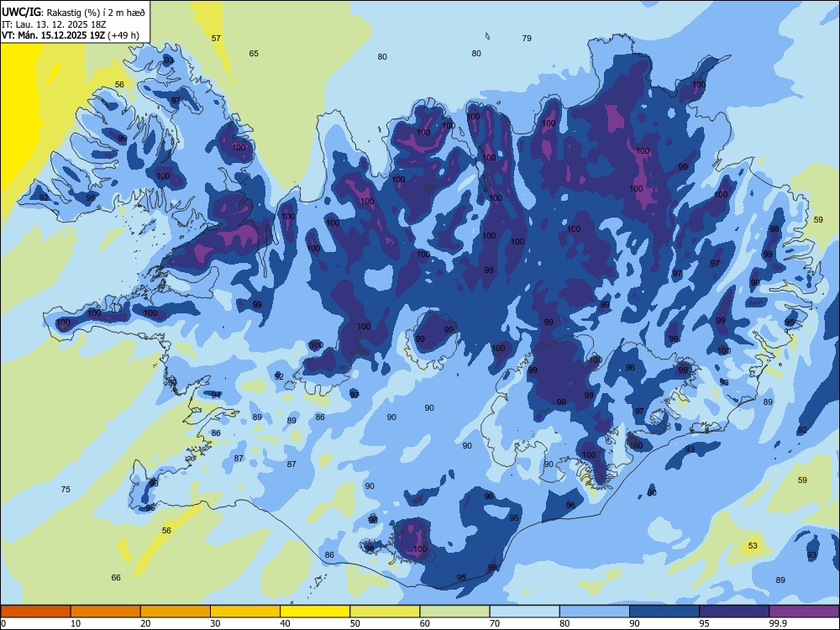Click the dark orange 0–10 legend swatch
840x630 pixels.
click(35, 612)
